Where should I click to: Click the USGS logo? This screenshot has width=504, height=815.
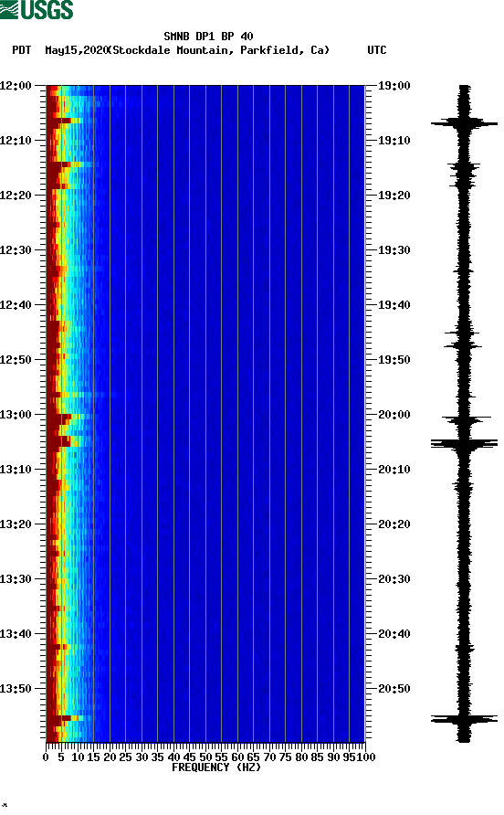click(37, 9)
